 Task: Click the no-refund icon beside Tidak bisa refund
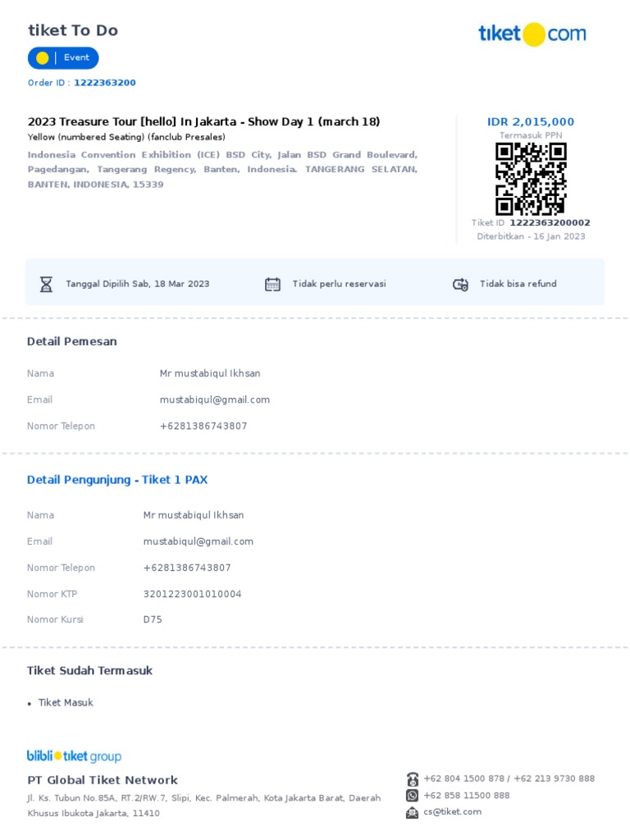[x=460, y=285]
